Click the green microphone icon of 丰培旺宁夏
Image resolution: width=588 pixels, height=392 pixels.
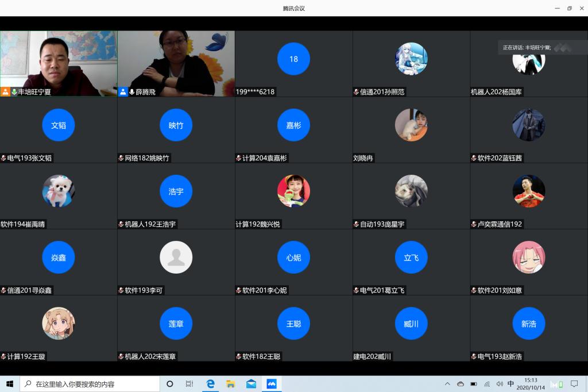tap(14, 92)
